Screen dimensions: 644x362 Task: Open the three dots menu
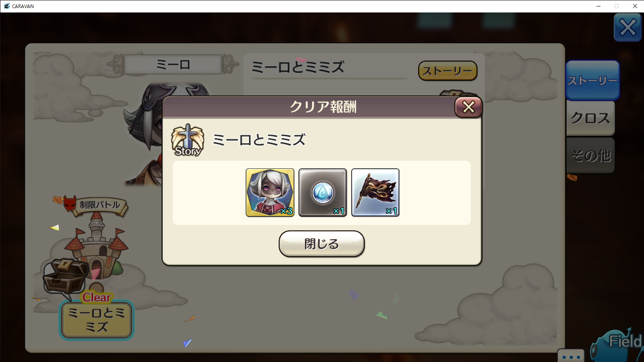point(571,356)
